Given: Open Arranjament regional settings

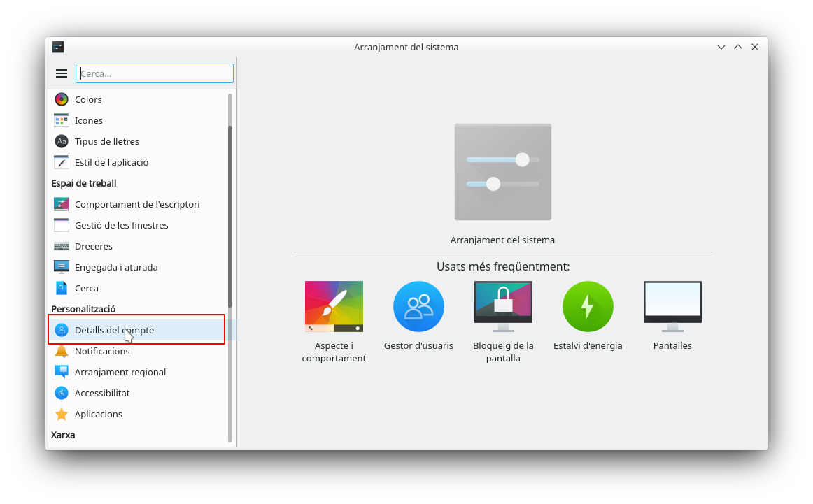Looking at the screenshot, I should point(120,372).
